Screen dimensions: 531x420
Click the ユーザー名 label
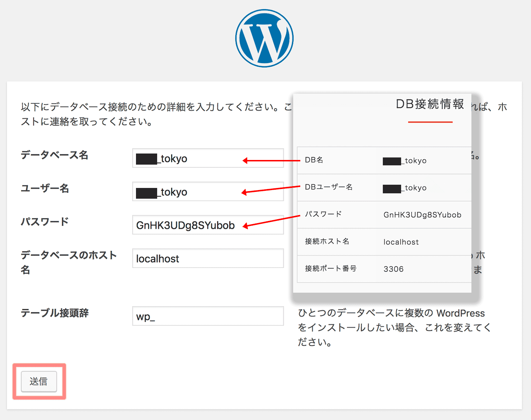pos(44,188)
